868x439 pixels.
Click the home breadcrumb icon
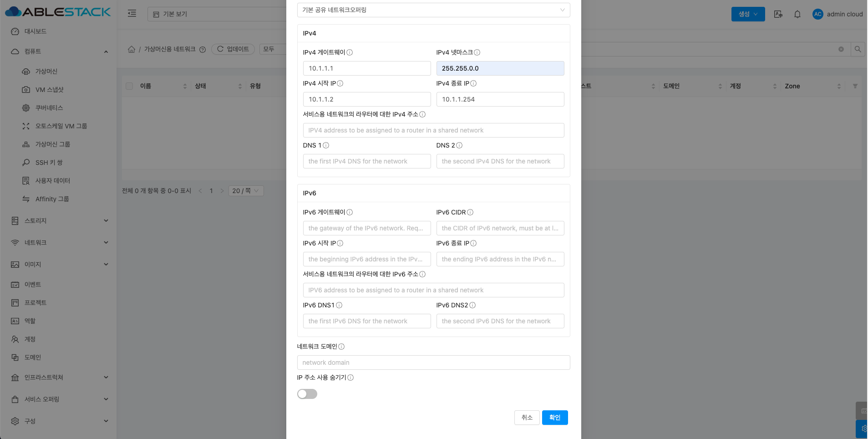point(132,49)
